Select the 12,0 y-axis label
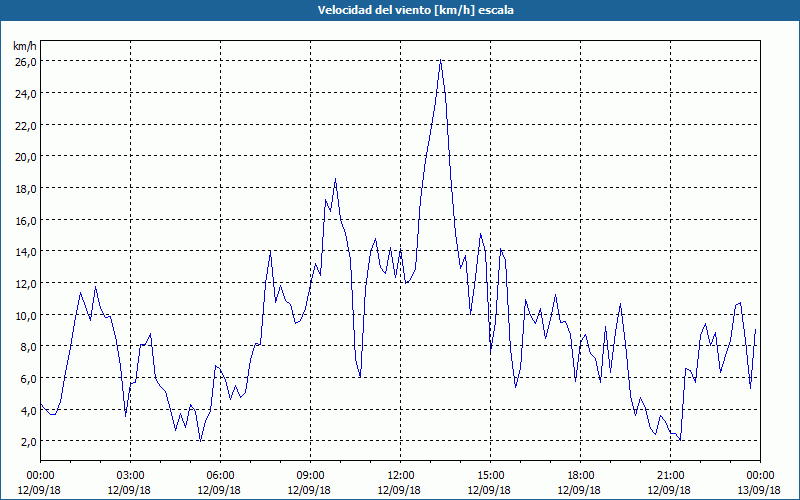Viewport: 800px width, 500px height. [x=26, y=283]
